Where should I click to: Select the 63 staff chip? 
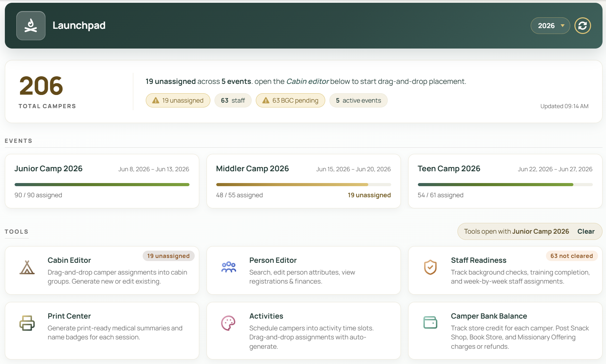coord(233,101)
